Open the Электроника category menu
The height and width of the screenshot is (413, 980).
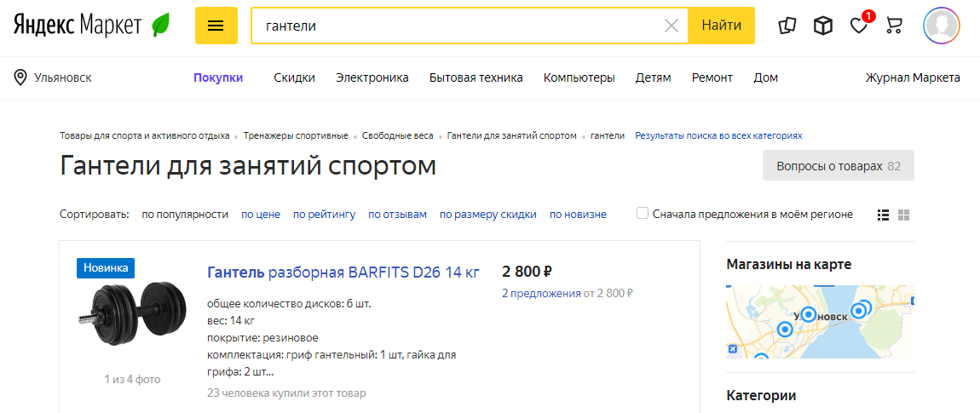[x=372, y=77]
